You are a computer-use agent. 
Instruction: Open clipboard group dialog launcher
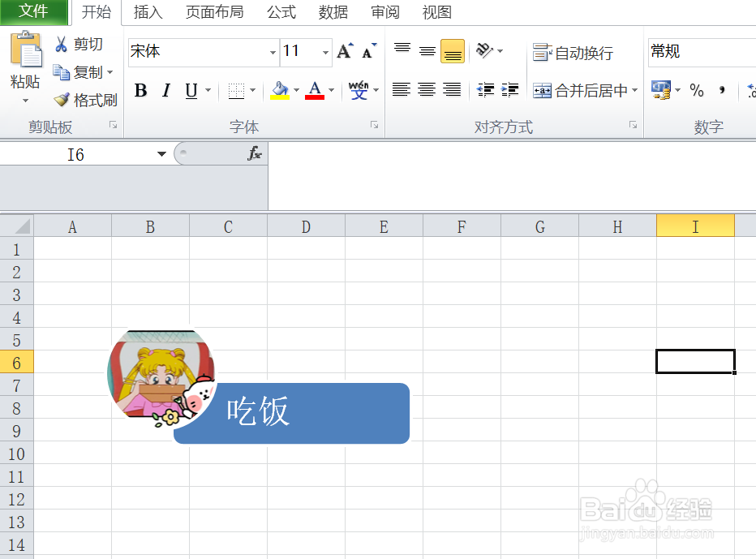[114, 126]
